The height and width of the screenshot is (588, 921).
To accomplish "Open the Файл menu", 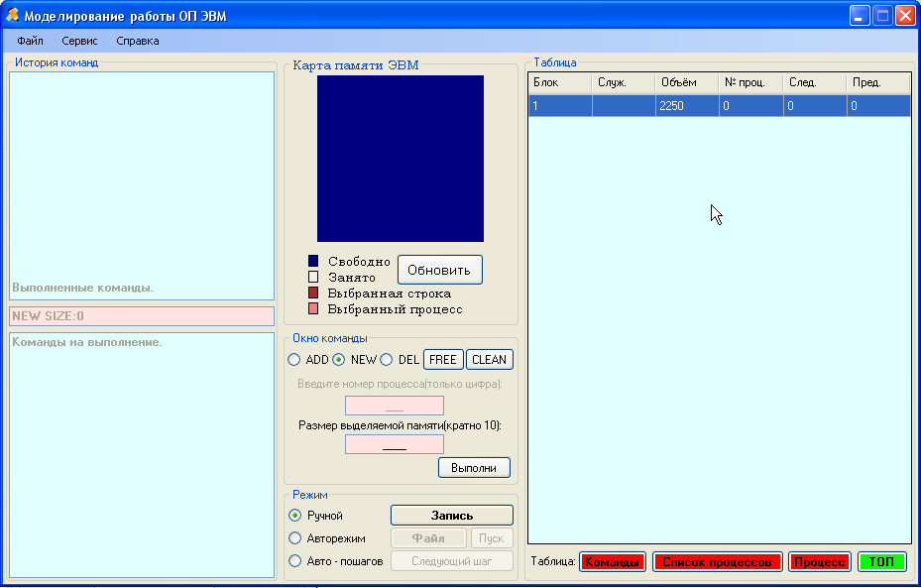I will click(30, 41).
